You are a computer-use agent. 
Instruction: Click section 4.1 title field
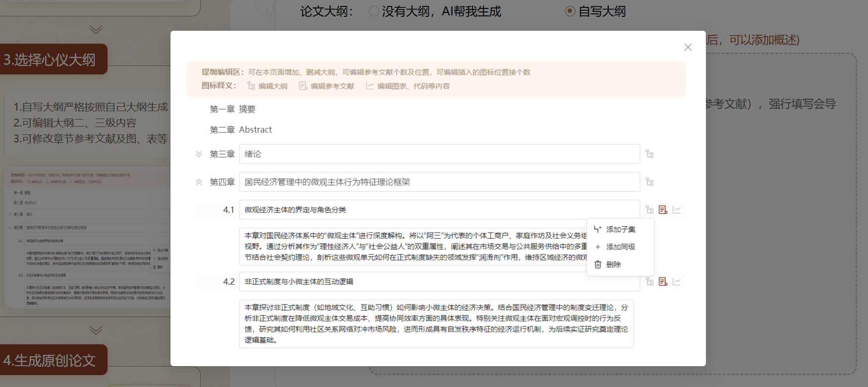(x=439, y=210)
